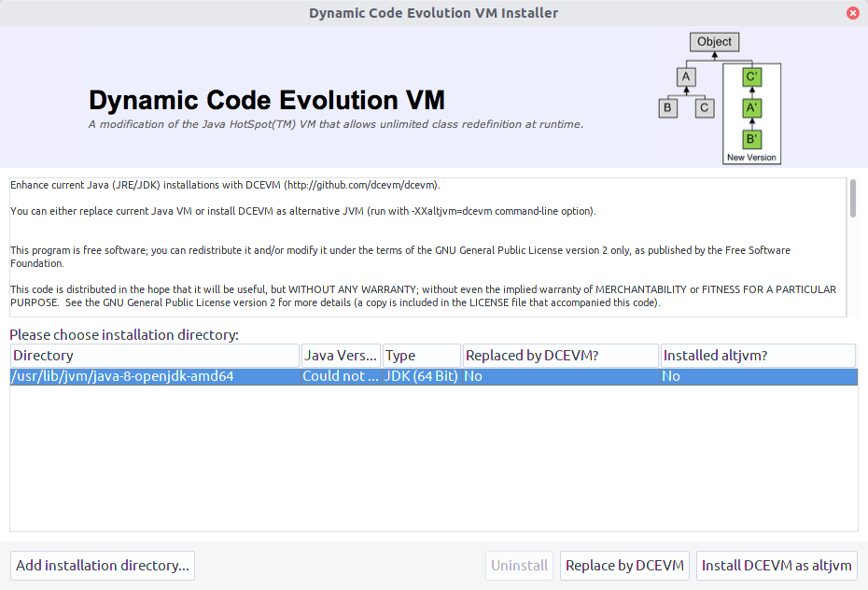Viewport: 868px width, 590px height.
Task: Click the italic HotSpot VM subtitle text
Action: pyautogui.click(x=336, y=124)
